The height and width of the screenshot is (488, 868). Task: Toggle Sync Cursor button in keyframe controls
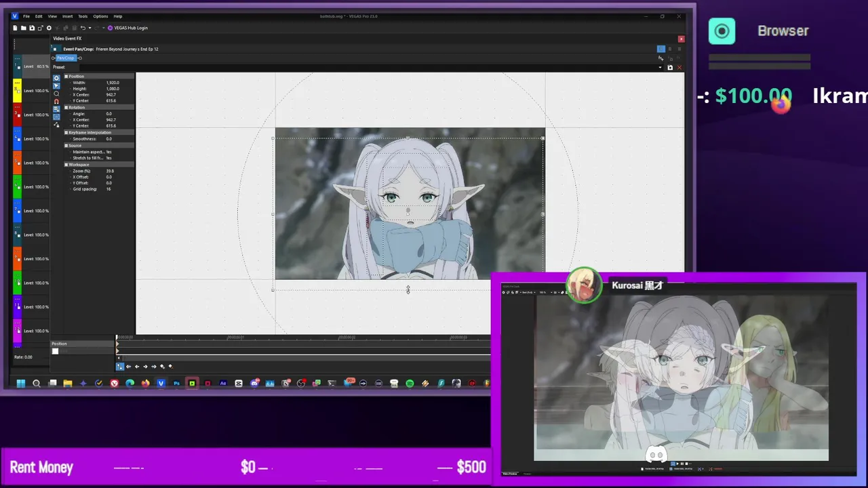(120, 367)
